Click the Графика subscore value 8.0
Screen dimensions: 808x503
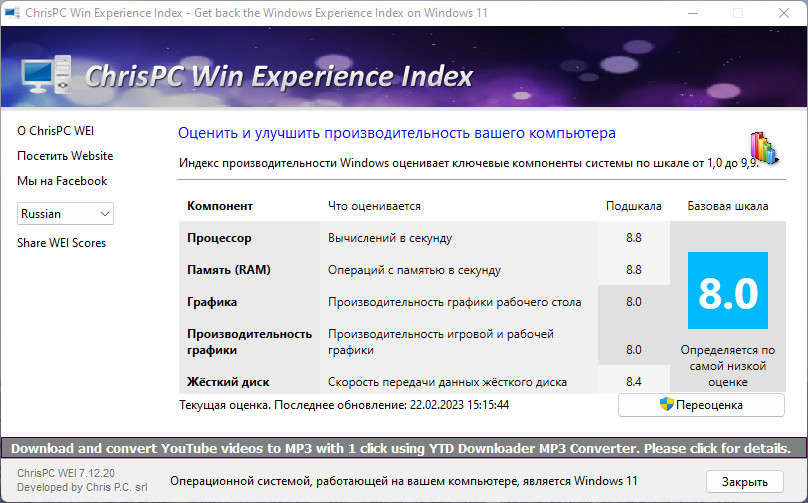pos(633,302)
